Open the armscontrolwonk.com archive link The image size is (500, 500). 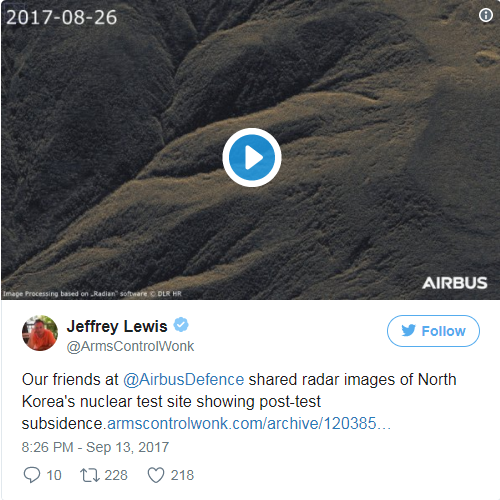[x=249, y=424]
